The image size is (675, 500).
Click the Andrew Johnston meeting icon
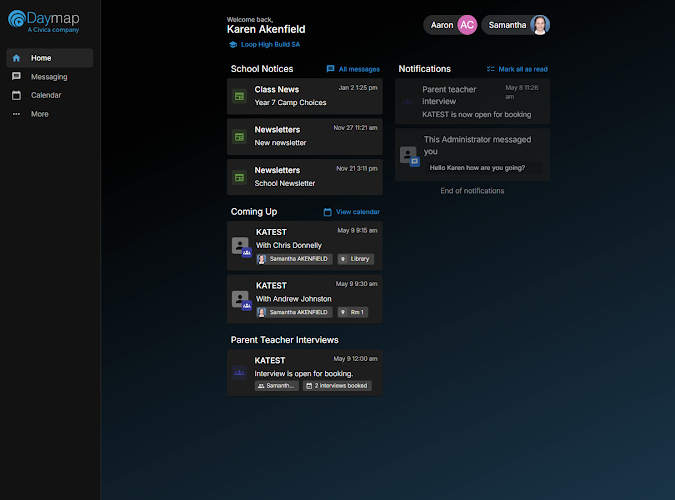tap(241, 300)
